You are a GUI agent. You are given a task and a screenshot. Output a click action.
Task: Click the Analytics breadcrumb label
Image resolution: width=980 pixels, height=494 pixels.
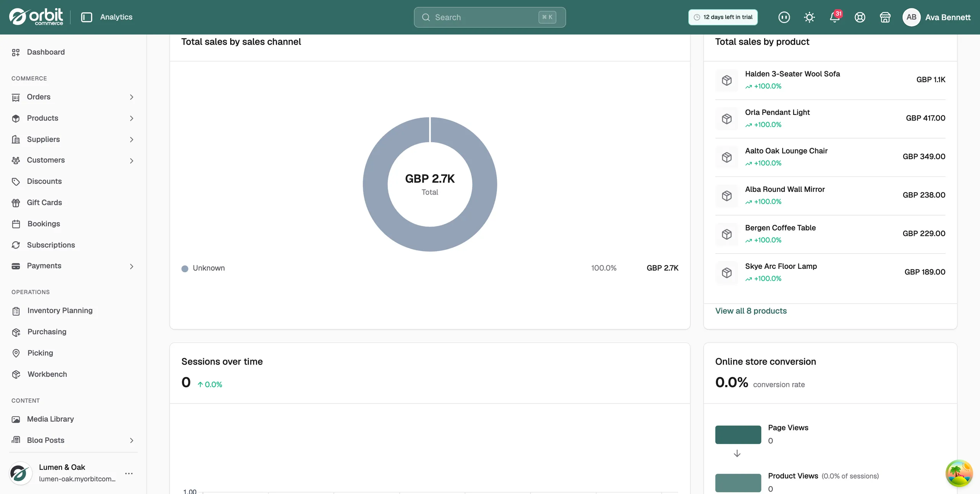coord(116,17)
